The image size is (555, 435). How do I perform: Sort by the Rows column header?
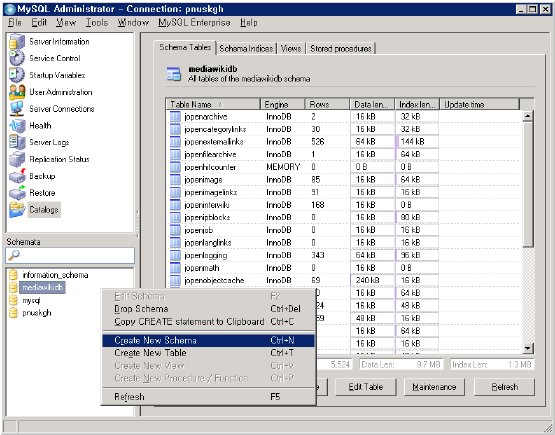(x=327, y=104)
